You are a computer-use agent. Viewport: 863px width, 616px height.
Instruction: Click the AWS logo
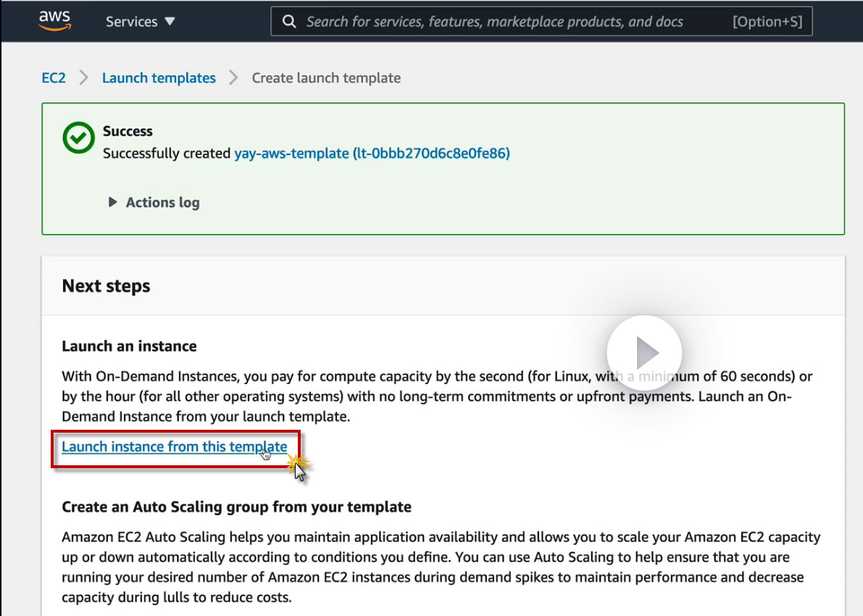tap(54, 21)
